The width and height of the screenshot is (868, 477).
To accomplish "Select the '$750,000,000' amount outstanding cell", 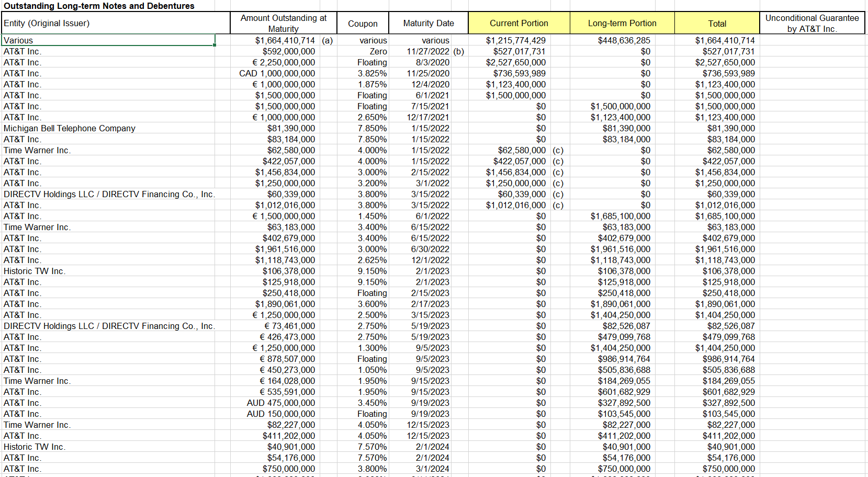I will click(275, 469).
